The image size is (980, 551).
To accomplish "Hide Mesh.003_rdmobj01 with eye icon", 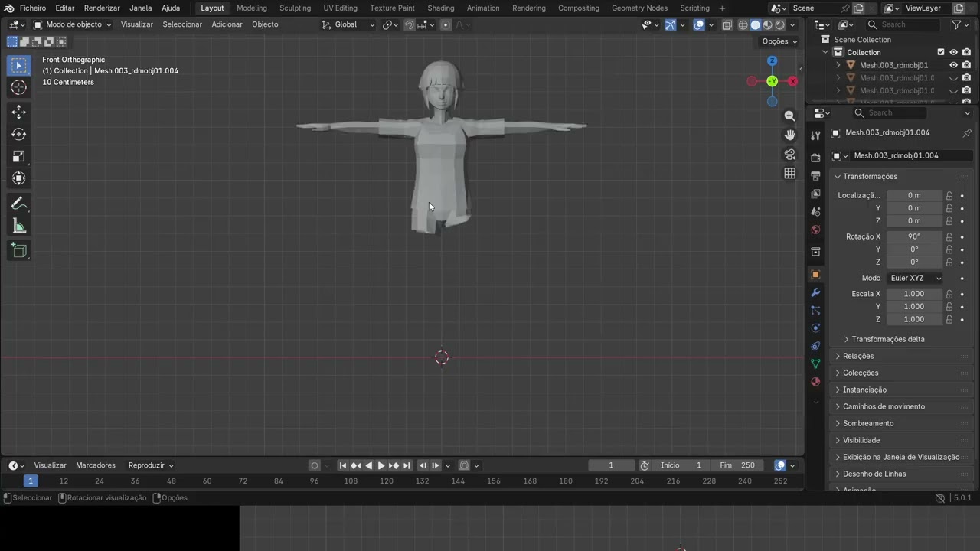I will pos(953,65).
